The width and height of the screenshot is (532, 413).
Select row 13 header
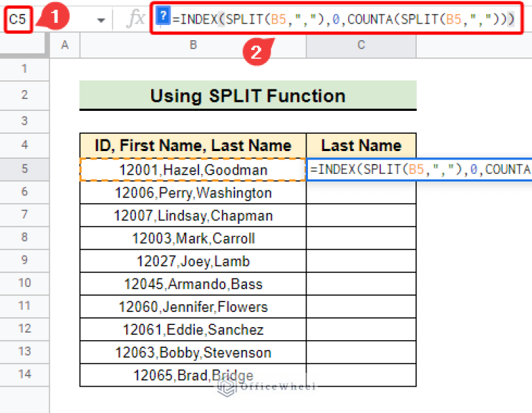[x=24, y=351]
